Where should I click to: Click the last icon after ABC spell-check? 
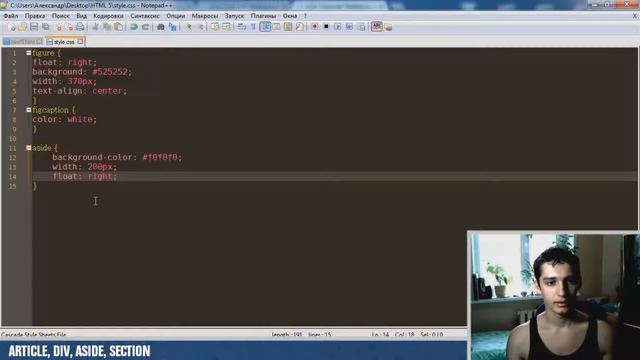tap(388, 27)
